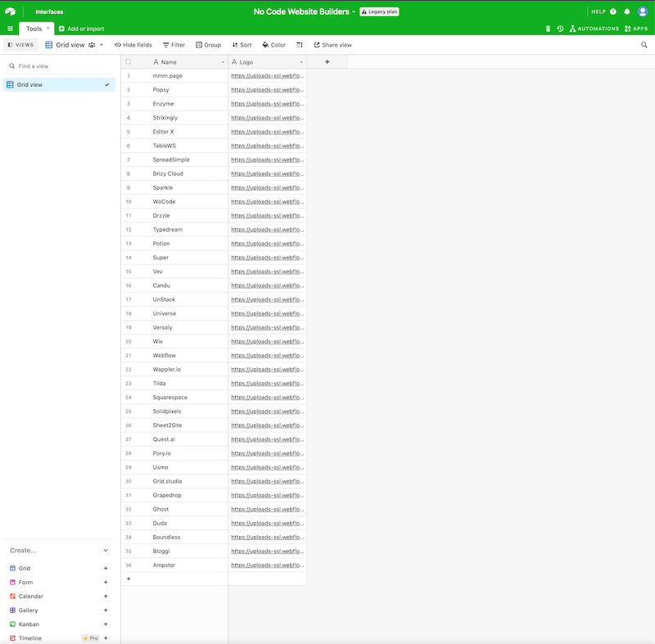The image size is (655, 644).
Task: Open the search in the grid
Action: click(x=644, y=45)
